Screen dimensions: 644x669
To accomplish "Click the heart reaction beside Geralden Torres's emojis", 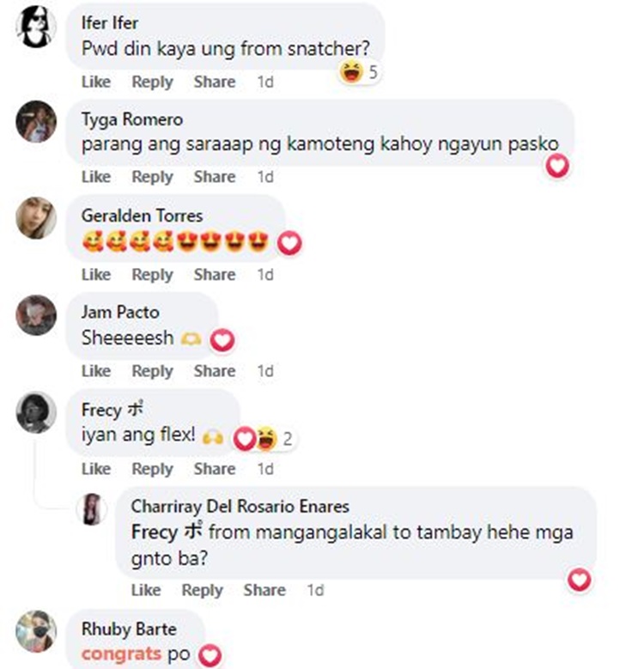I will pos(289,244).
